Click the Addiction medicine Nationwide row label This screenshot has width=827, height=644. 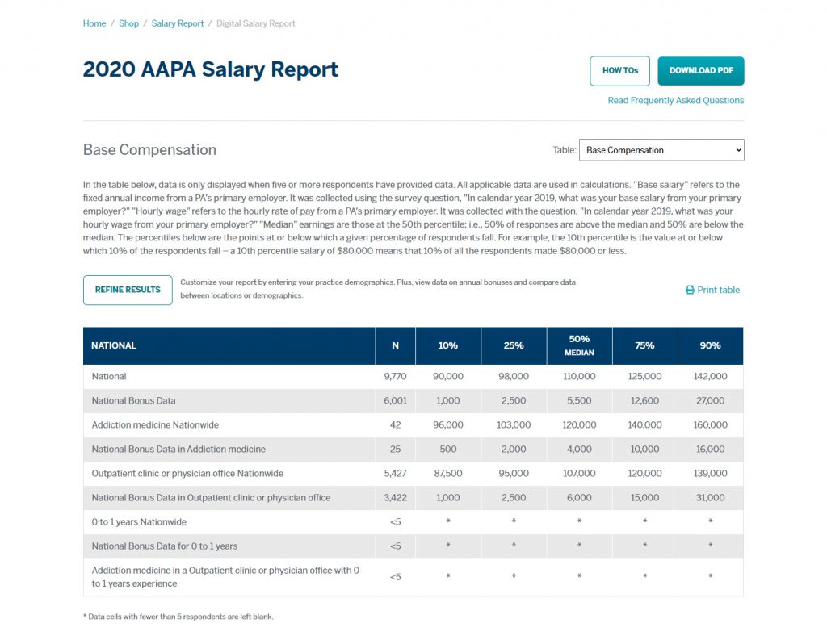point(155,425)
